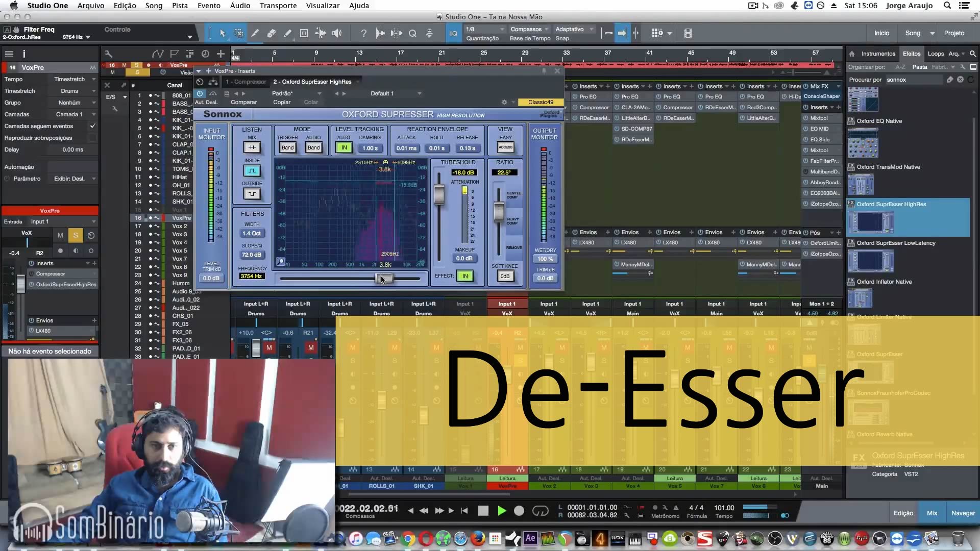Open Spotlight search in the macOS menu bar
The height and width of the screenshot is (551, 980).
947,6
